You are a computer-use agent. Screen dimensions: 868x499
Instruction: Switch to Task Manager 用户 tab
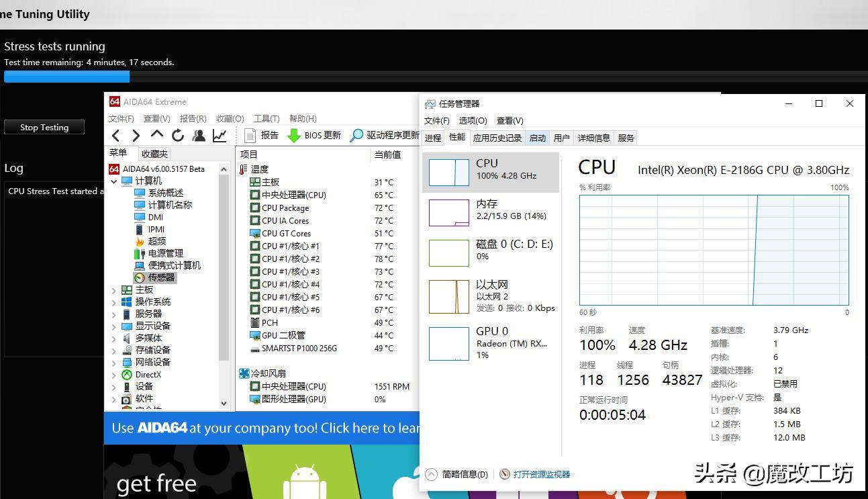pos(562,138)
